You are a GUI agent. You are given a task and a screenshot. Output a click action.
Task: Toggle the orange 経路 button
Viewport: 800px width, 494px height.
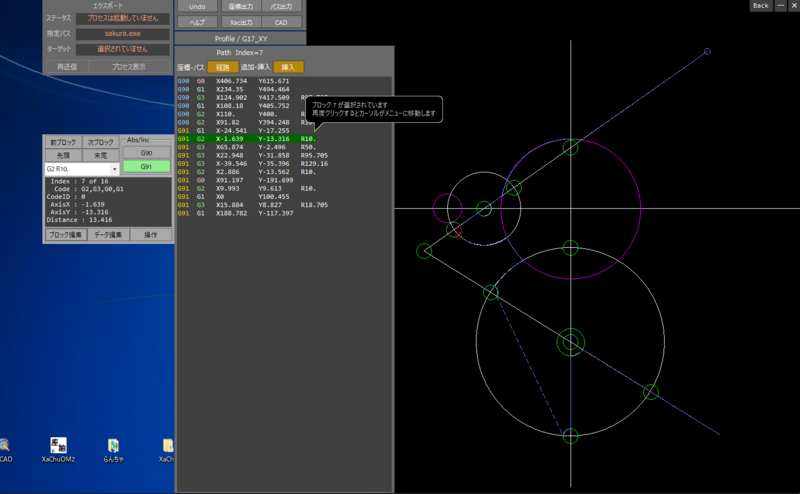tap(223, 67)
